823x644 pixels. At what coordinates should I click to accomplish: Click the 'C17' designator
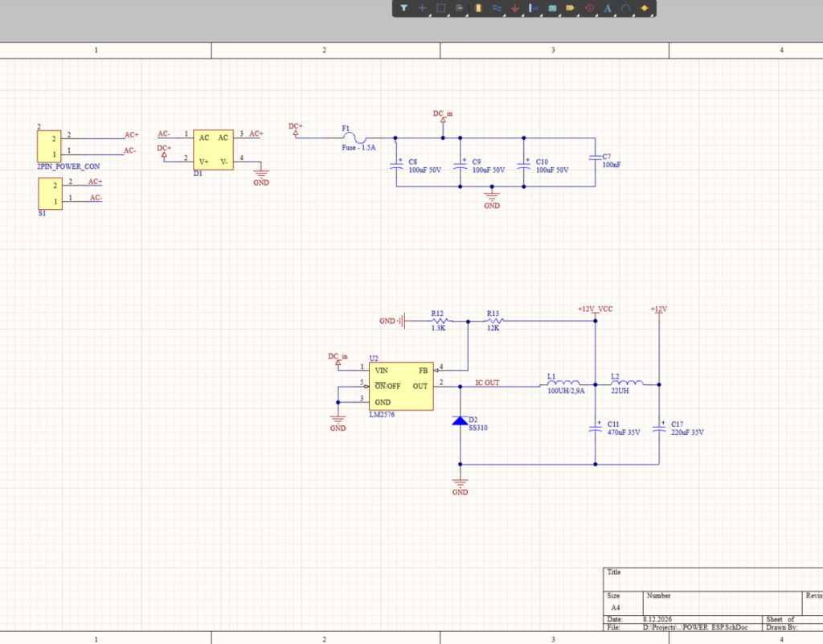677,424
